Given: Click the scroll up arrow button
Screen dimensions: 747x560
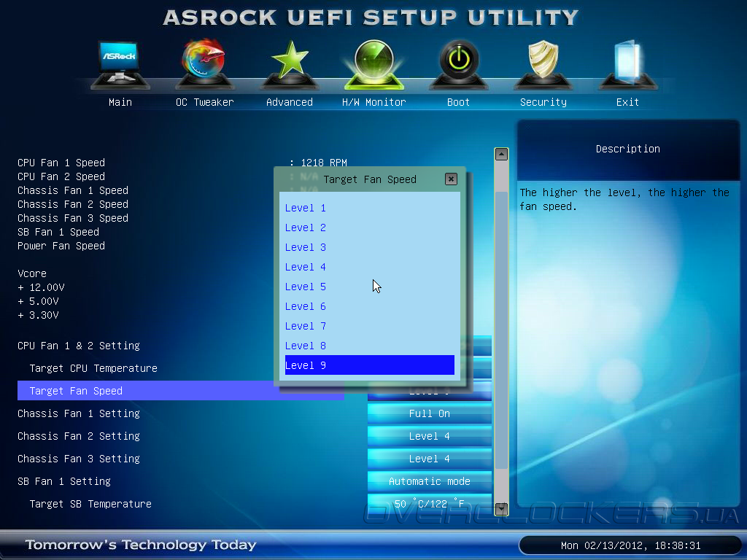Looking at the screenshot, I should pyautogui.click(x=501, y=154).
